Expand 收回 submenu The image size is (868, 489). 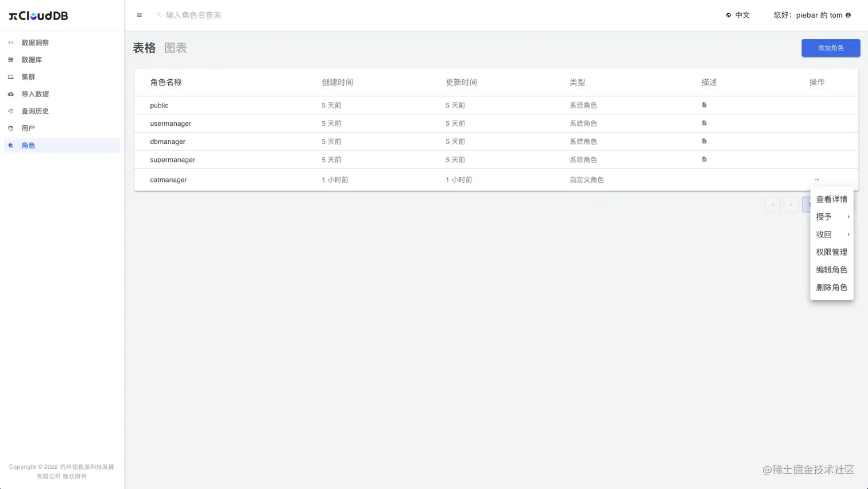831,234
